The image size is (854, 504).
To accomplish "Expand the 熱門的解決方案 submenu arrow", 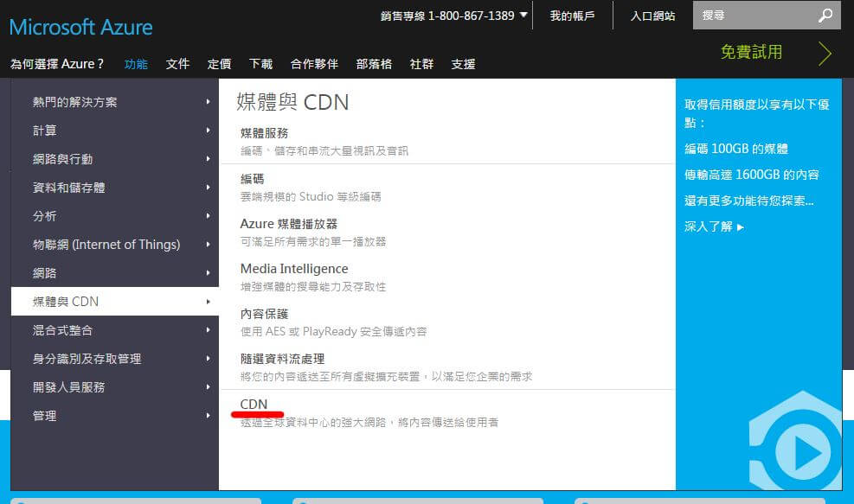I will click(x=208, y=102).
